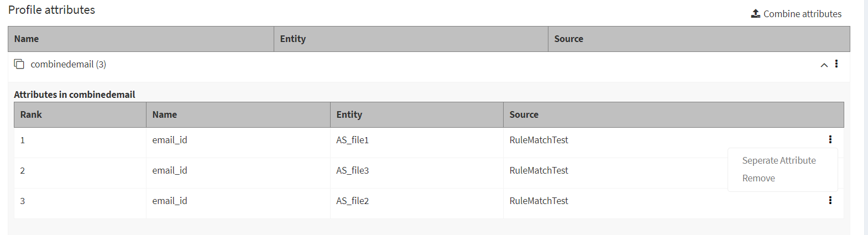Viewport: 868px width, 235px height.
Task: Click the Combine attributes link
Action: 802,14
